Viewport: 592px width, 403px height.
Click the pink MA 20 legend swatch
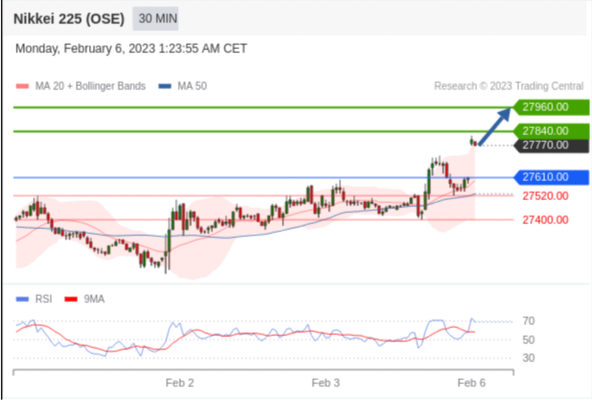(22, 86)
